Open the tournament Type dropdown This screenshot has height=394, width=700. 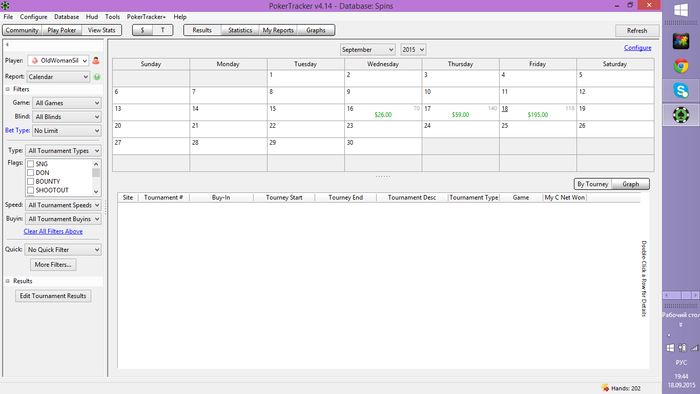pos(63,151)
